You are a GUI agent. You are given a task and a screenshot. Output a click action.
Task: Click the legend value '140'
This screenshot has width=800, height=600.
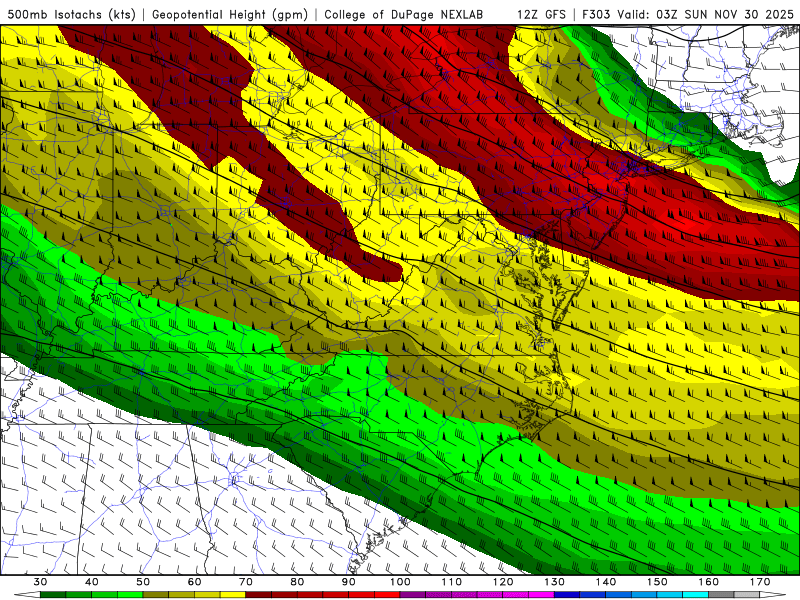coord(606,582)
